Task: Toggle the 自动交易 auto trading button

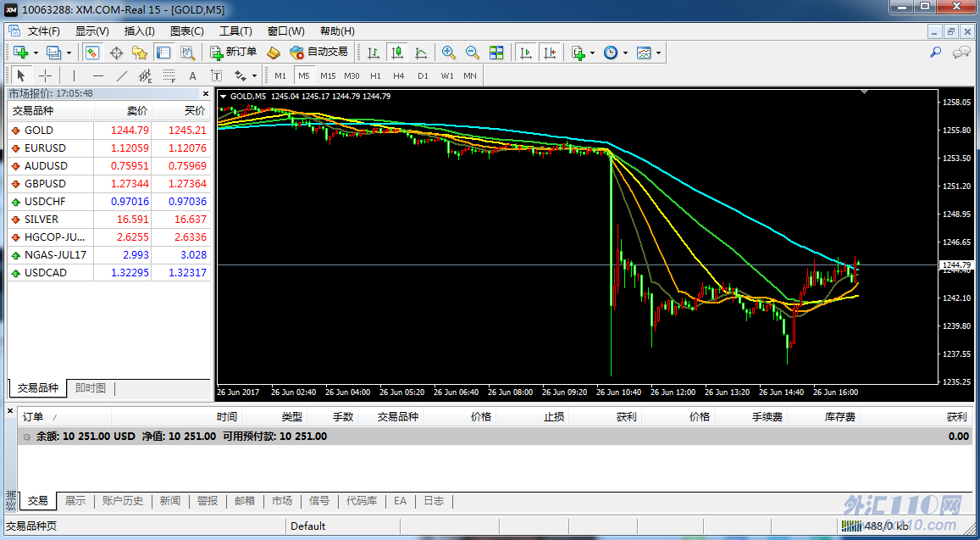Action: [318, 53]
